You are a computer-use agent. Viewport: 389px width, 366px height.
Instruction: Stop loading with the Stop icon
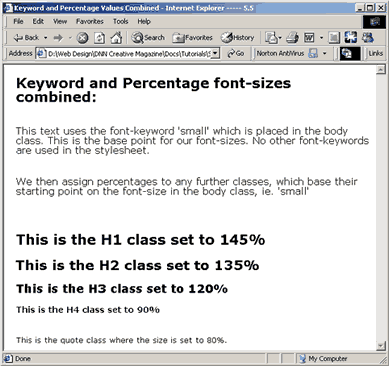tap(82, 38)
